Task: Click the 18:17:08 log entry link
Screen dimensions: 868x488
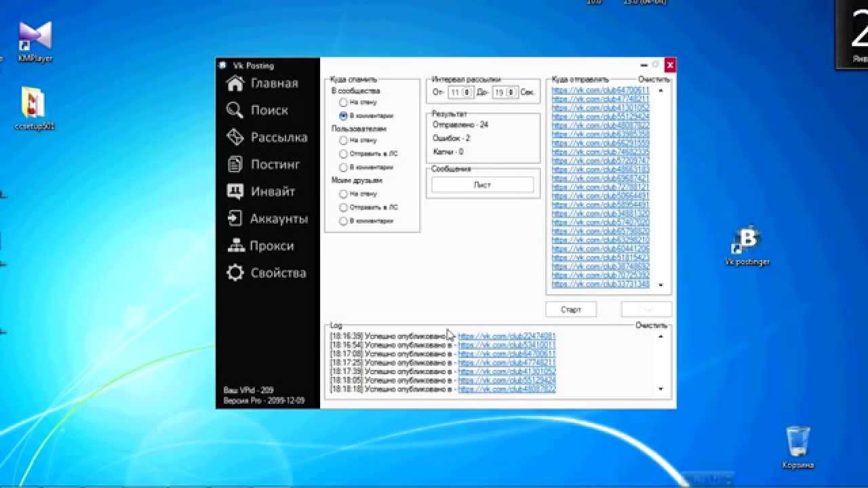Action: click(x=507, y=354)
